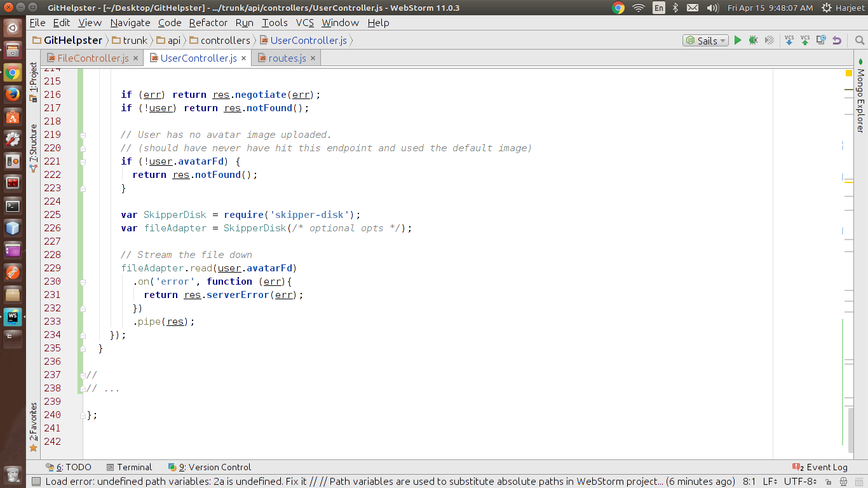This screenshot has height=488, width=868.
Task: Click the code inspection Hector icon in status bar
Action: pyautogui.click(x=845, y=482)
